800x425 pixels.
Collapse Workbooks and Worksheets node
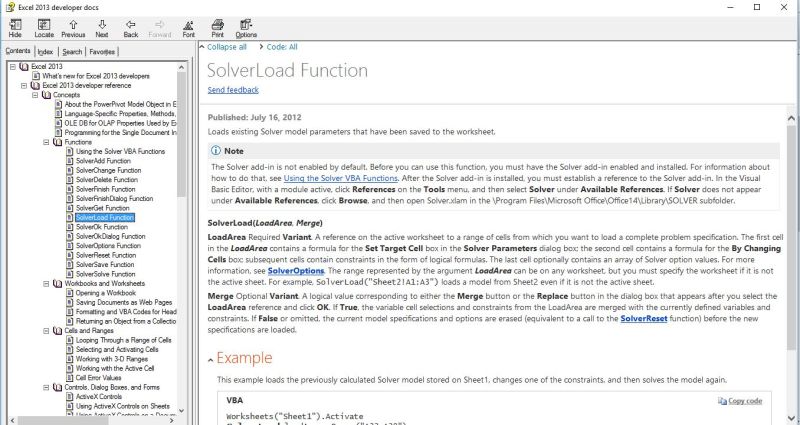click(46, 284)
